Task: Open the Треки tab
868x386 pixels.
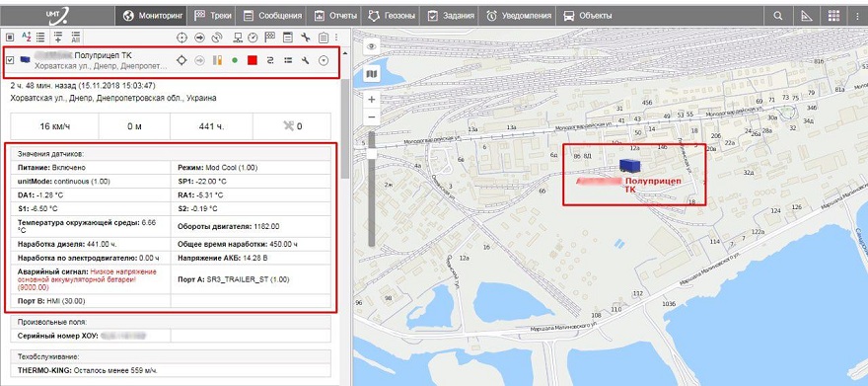Action: click(213, 16)
